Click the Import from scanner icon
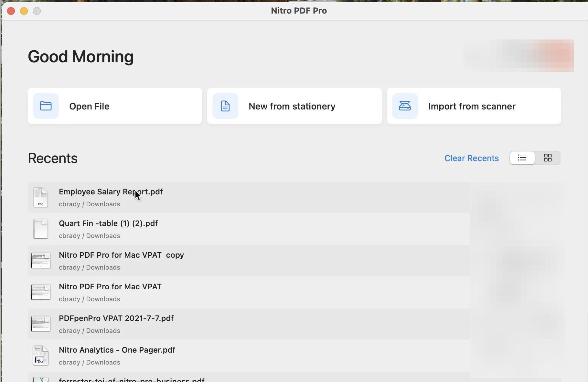 [x=405, y=106]
